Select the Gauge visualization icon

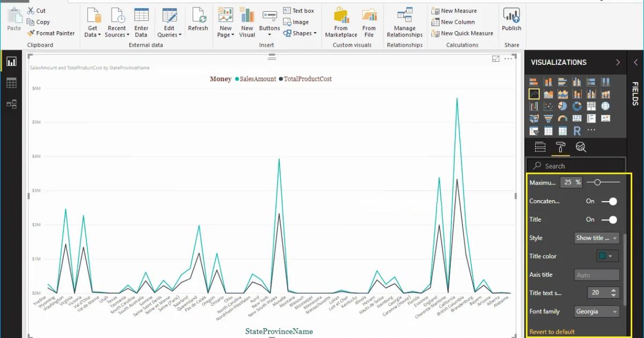(x=563, y=119)
